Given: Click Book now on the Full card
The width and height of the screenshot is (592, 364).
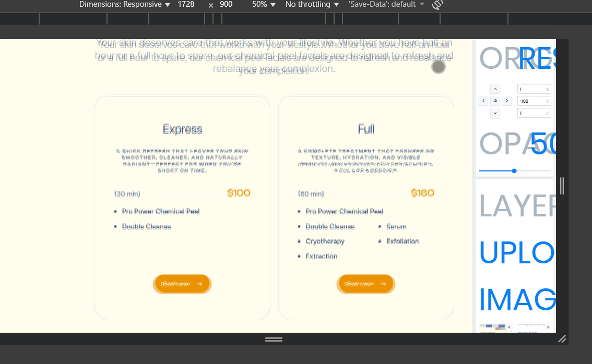Looking at the screenshot, I should [x=365, y=284].
